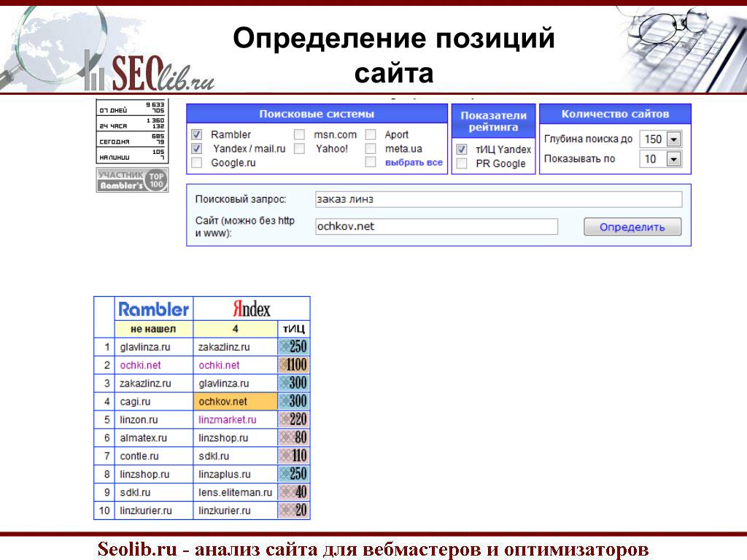Click the 'Определить' button
The image size is (747, 560).
click(632, 227)
